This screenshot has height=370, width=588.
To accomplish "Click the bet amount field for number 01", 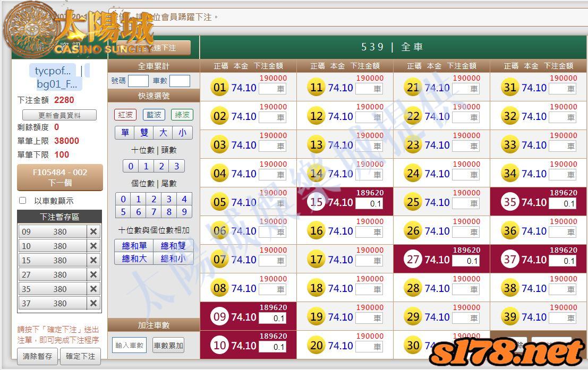I will coord(272,89).
